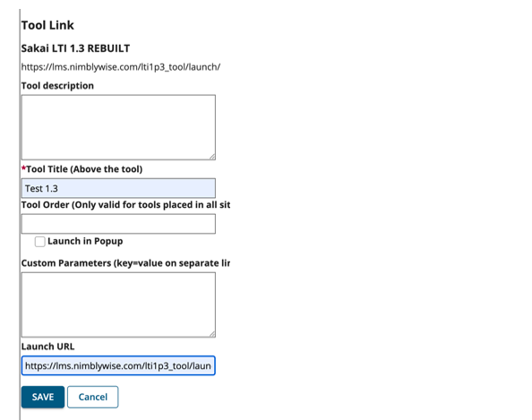Click the red required asterisk by Tool Title
532x420 pixels.
pyautogui.click(x=24, y=168)
